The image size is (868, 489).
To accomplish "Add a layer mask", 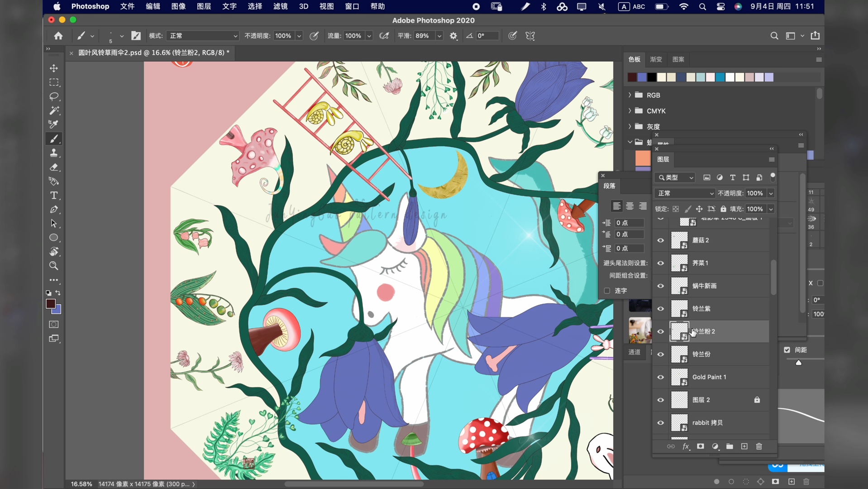I will [x=701, y=446].
